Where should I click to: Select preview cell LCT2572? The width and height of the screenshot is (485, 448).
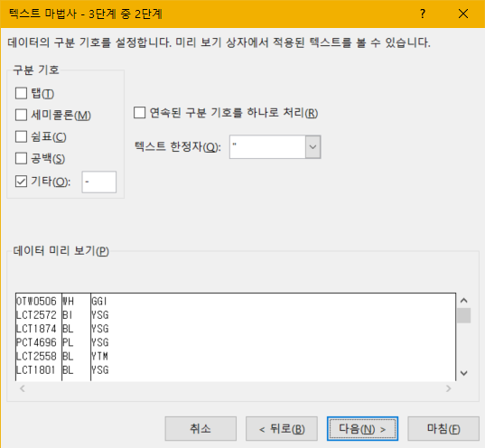click(36, 315)
